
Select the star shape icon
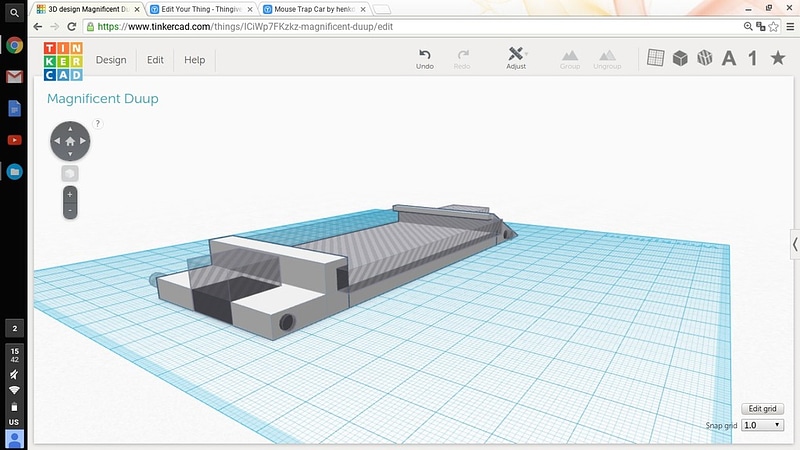[x=778, y=58]
